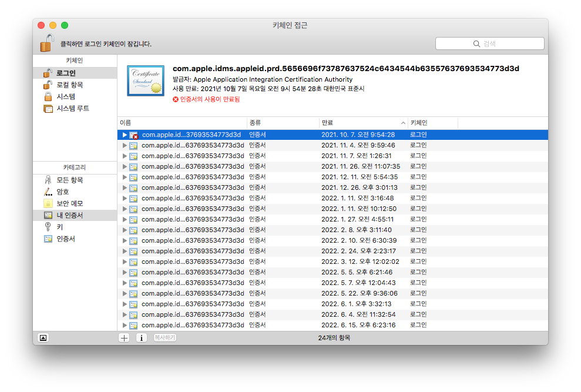The height and width of the screenshot is (392, 581).
Task: Toggle the preview pane button at bottom left
Action: [43, 338]
